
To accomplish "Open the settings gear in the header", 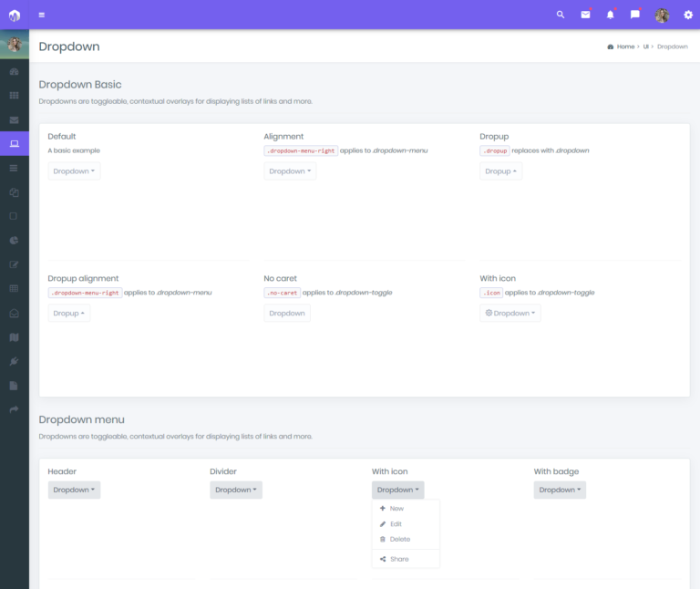I will point(688,15).
